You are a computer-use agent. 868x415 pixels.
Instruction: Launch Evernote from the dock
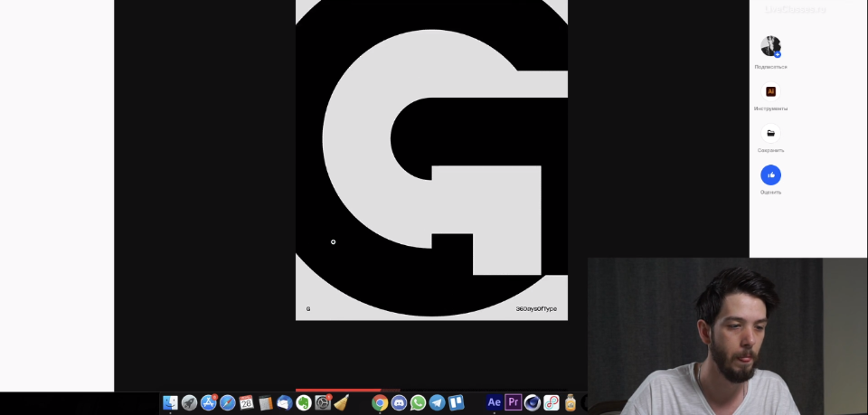tap(304, 402)
